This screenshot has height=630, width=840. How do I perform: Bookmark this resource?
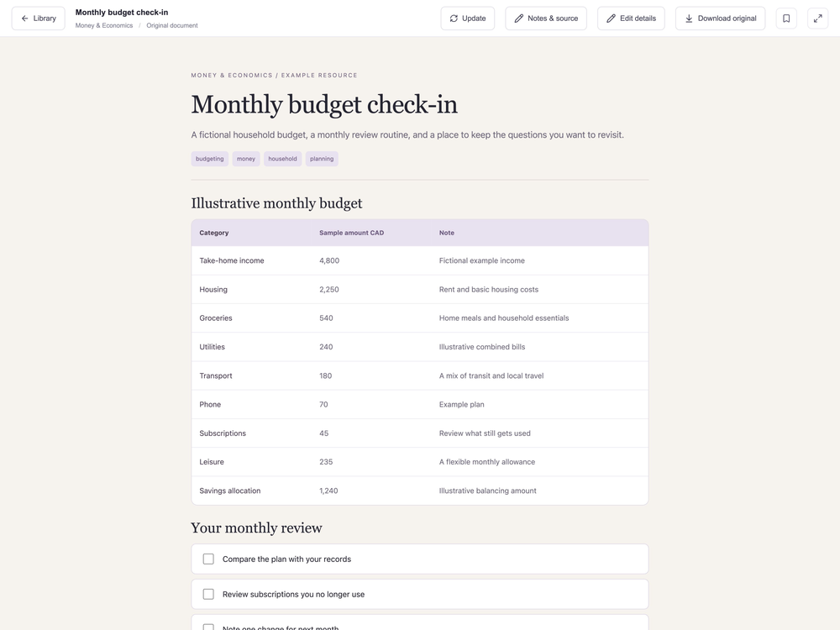[786, 18]
